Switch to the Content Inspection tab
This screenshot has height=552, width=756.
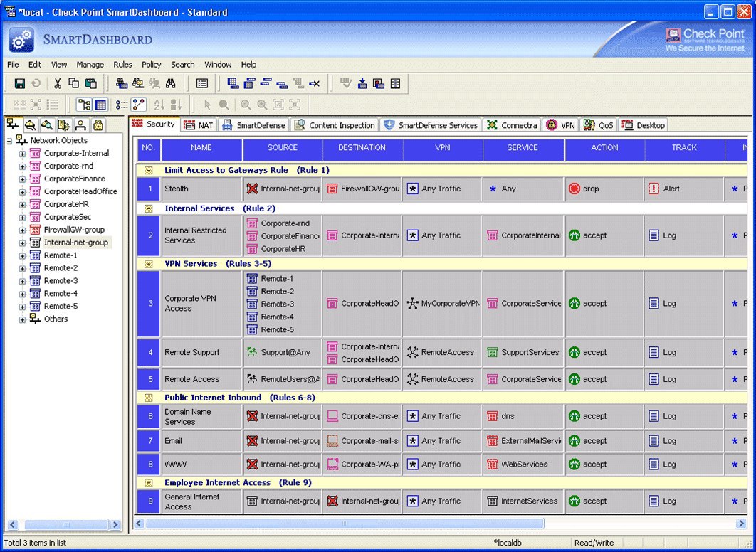pos(335,125)
